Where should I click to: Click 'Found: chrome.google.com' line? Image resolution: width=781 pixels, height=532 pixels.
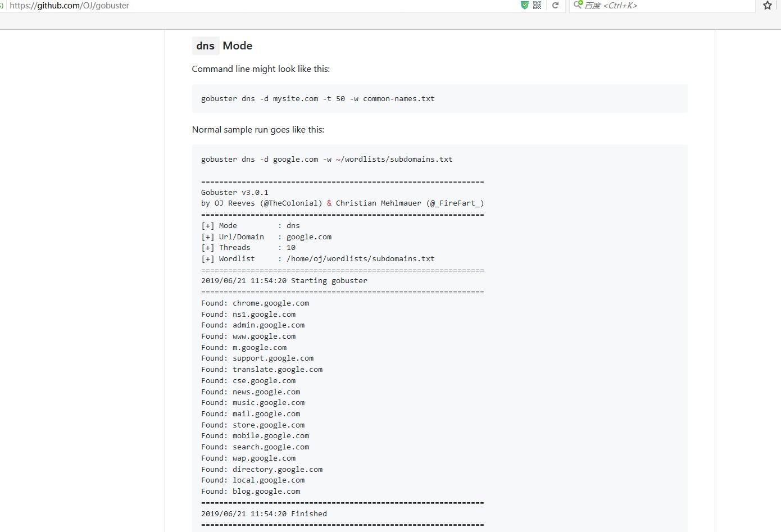pyautogui.click(x=255, y=303)
